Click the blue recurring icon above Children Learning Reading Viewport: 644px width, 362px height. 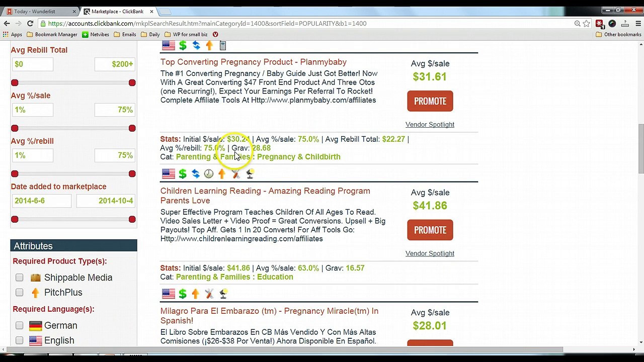pyautogui.click(x=196, y=174)
